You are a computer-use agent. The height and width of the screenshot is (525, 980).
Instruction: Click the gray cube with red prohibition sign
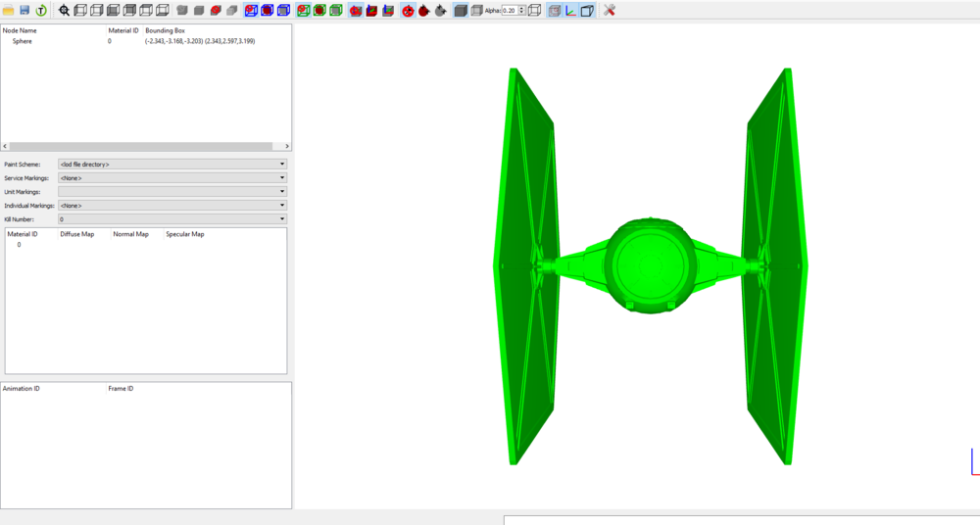coord(216,10)
